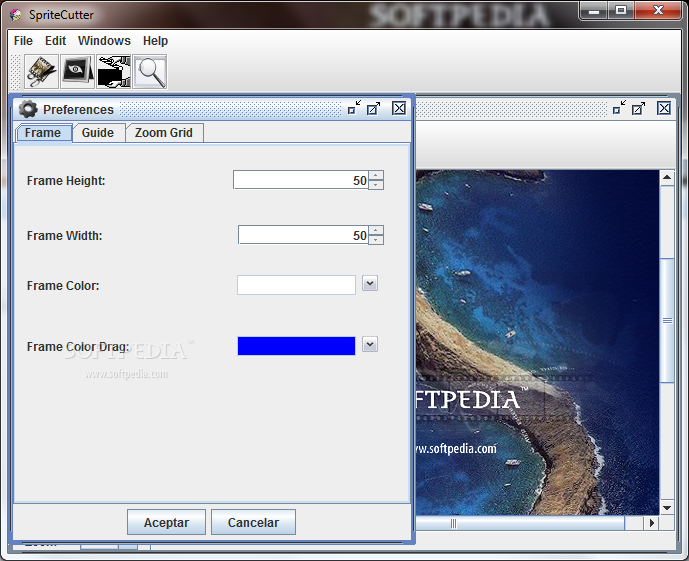This screenshot has width=689, height=561.
Task: Click the image vertical scrollbar thumb
Action: [x=667, y=320]
